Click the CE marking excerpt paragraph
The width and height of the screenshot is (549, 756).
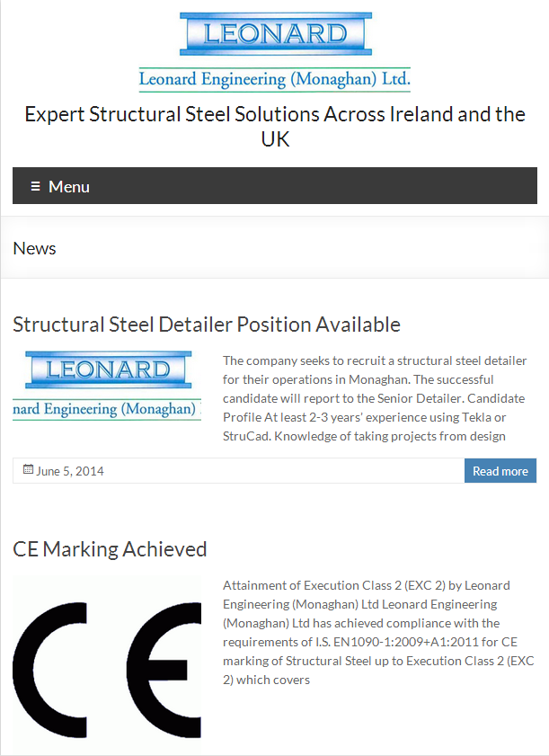pyautogui.click(x=378, y=633)
